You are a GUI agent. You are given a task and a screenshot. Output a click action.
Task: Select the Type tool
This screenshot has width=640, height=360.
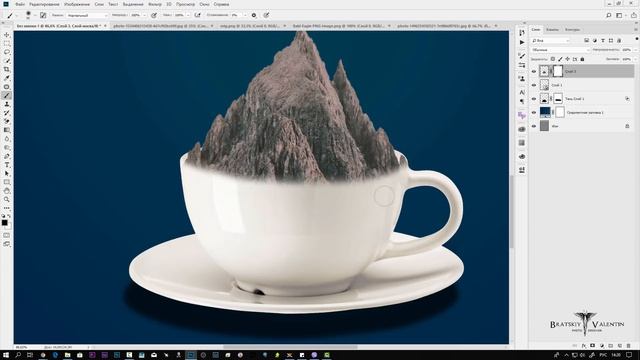pyautogui.click(x=7, y=165)
